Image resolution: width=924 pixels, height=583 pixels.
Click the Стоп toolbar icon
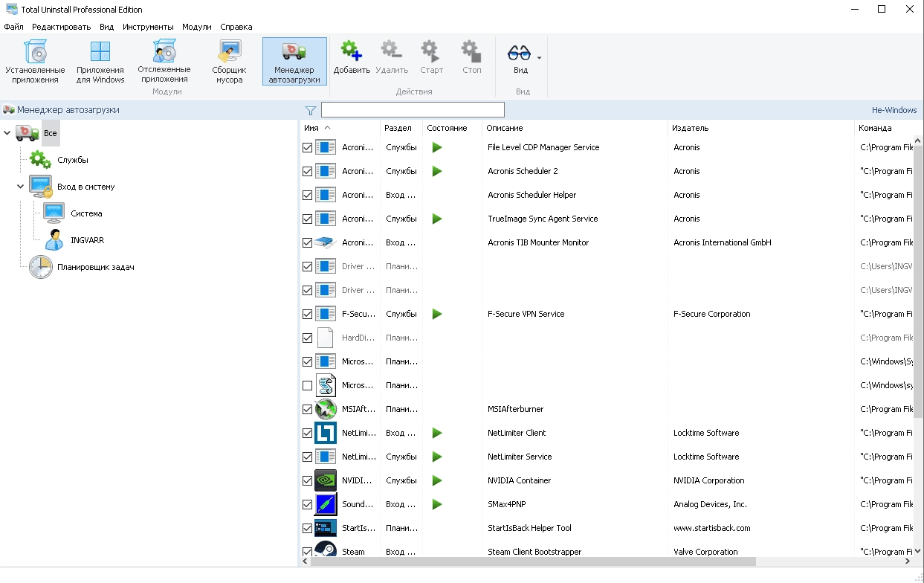pyautogui.click(x=471, y=52)
